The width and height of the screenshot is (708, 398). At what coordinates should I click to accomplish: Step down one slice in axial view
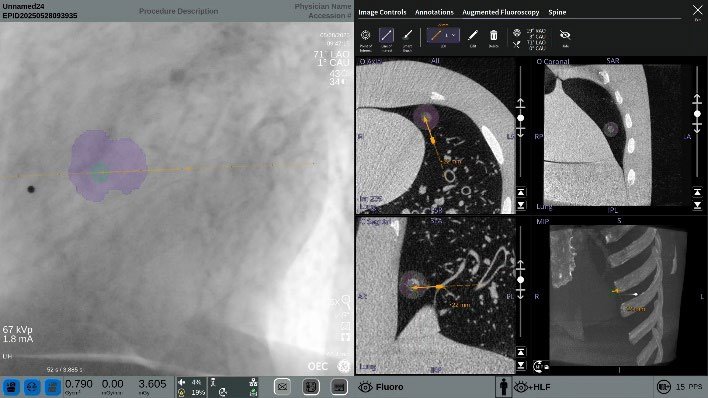click(521, 132)
